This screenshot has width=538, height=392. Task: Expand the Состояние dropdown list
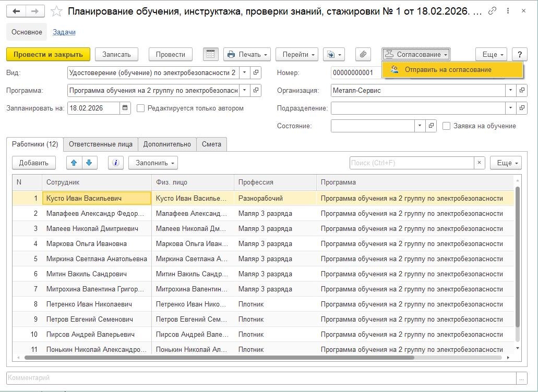click(420, 126)
